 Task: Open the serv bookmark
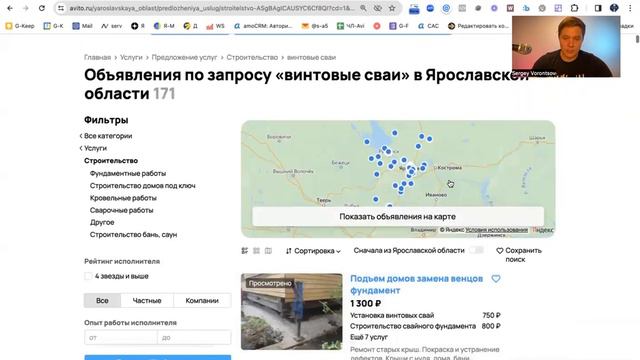click(111, 26)
